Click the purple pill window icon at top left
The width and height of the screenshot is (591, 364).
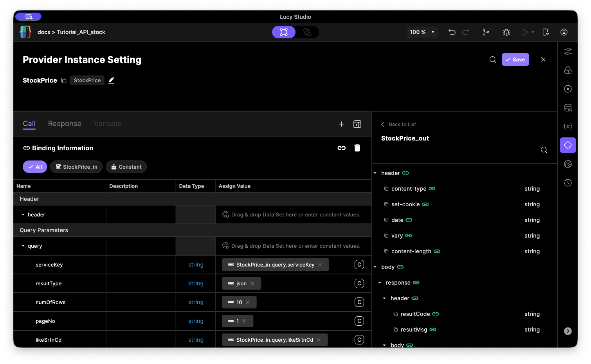click(29, 16)
